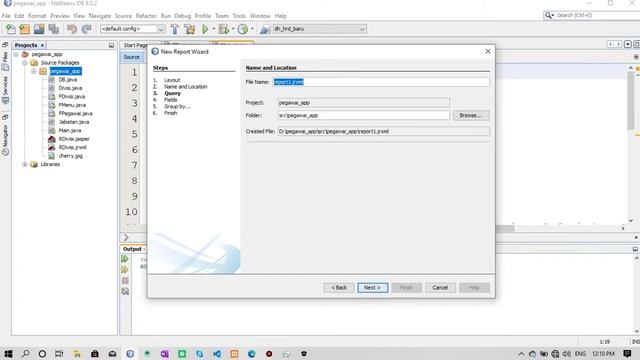Click the New File toolbar icon
This screenshot has height=360, width=640.
11,29
